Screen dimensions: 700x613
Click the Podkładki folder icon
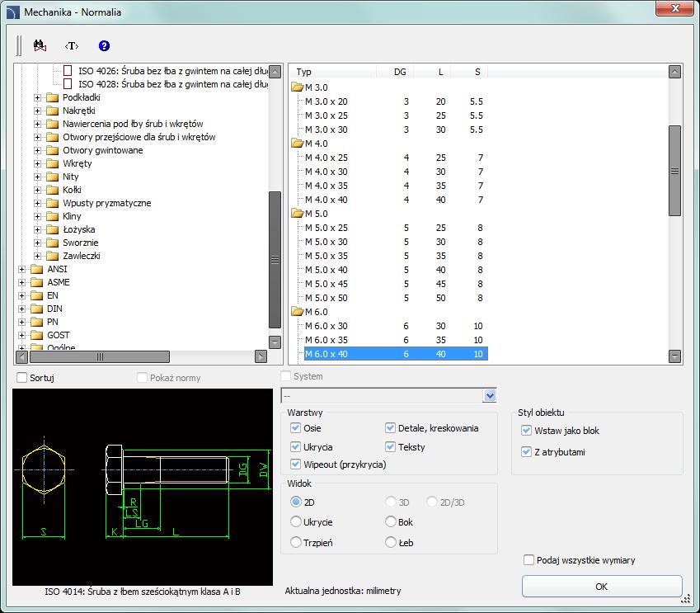click(x=52, y=97)
